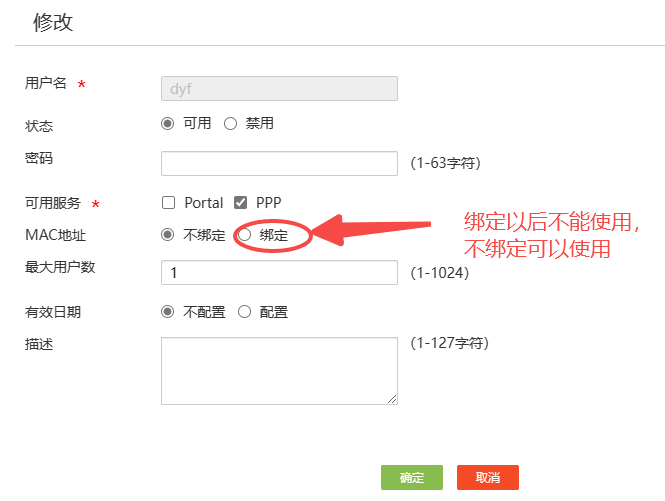Click the 描述 textarea resize handle
This screenshot has width=665, height=501.
click(393, 399)
